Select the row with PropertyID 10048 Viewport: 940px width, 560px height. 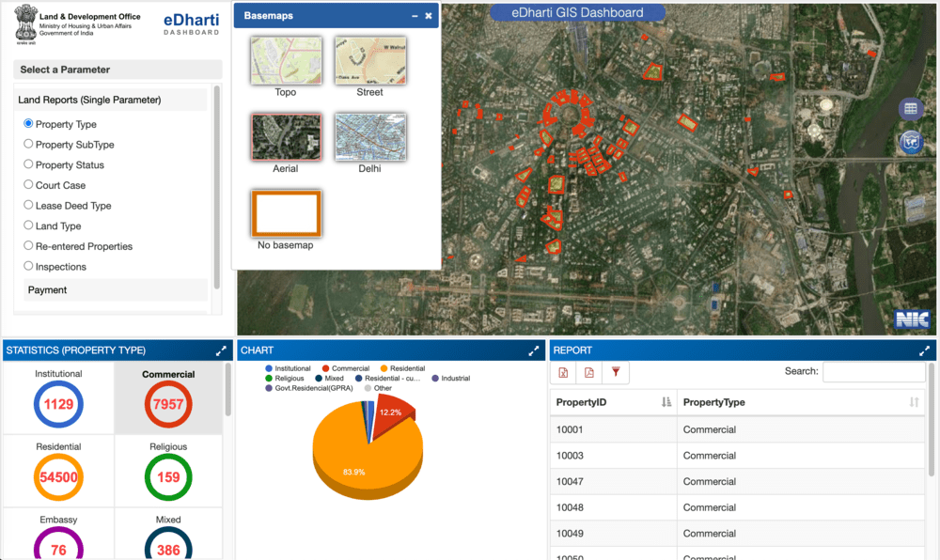(x=737, y=507)
